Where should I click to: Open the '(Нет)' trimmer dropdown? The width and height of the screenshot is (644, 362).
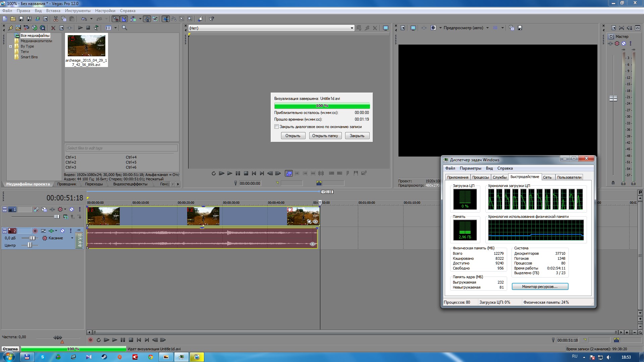pyautogui.click(x=352, y=28)
